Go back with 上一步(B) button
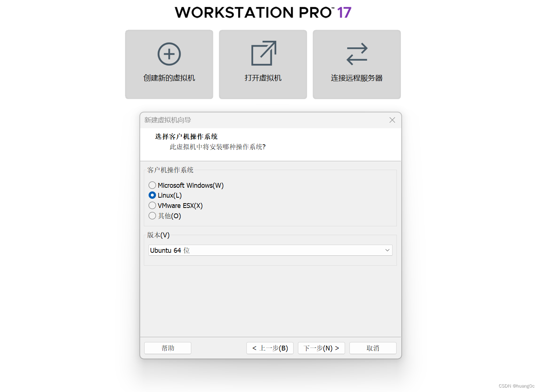 coord(270,348)
